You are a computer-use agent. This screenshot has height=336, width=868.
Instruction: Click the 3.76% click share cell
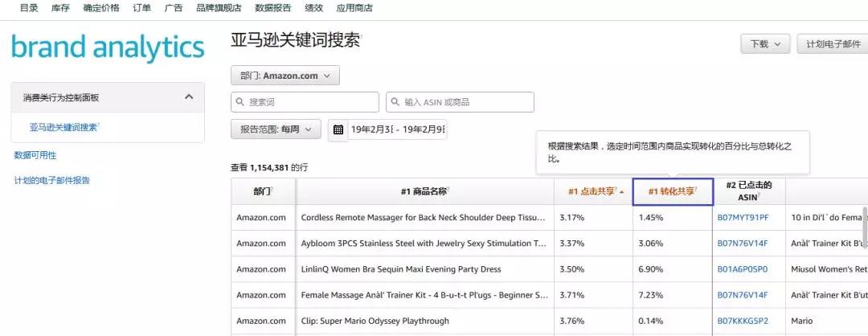pyautogui.click(x=593, y=321)
